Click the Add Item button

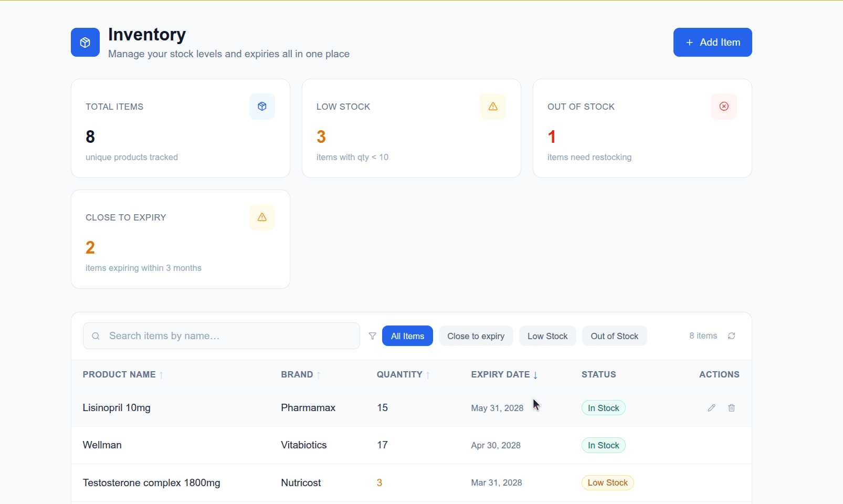pos(712,42)
